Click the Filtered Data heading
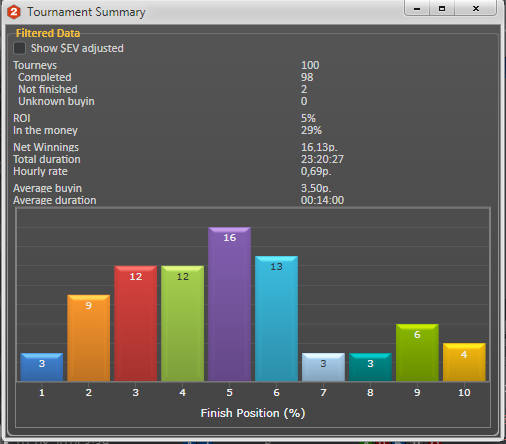The image size is (506, 444). (48, 33)
